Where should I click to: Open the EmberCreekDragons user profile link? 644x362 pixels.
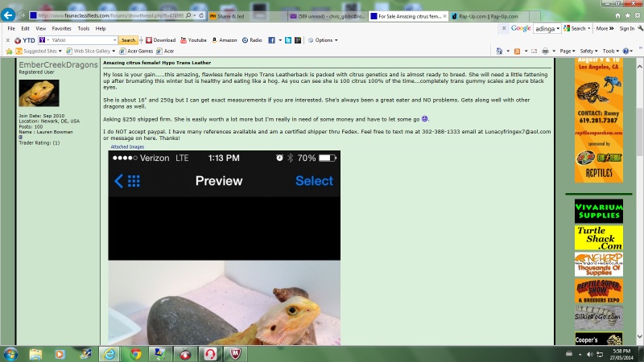(x=58, y=65)
